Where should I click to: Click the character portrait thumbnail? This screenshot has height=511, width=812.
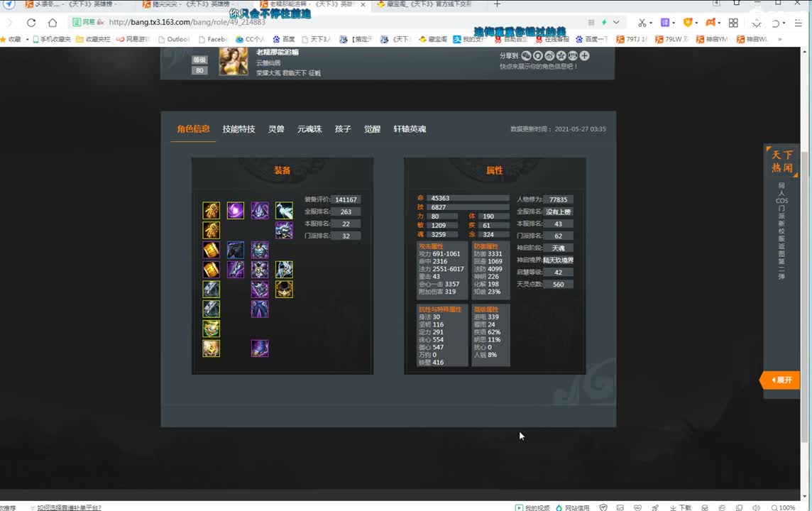coord(234,62)
